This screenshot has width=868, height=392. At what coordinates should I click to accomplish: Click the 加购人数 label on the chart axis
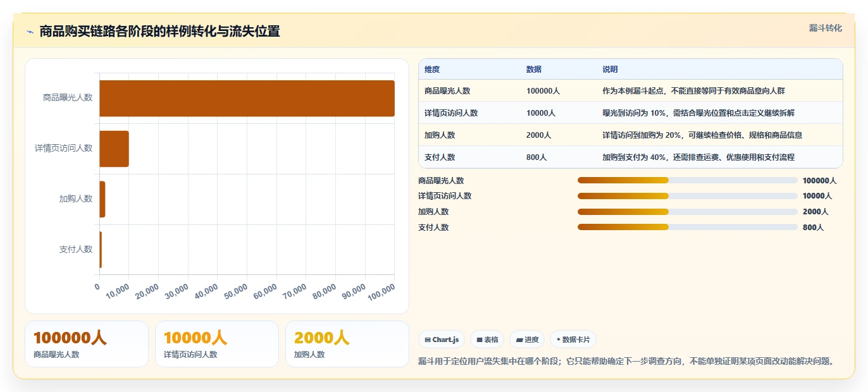76,199
